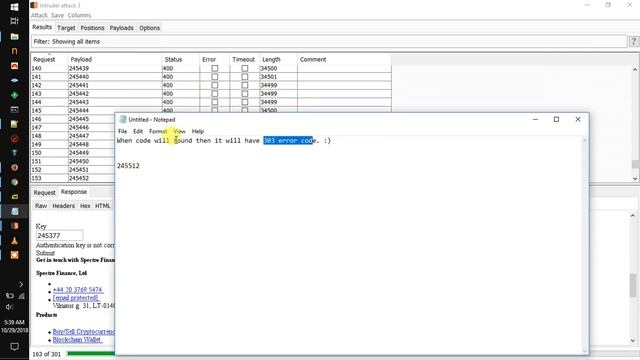Screen dimensions: 640x360
Task: Click the Notepad title bar icon
Action: 123,119
